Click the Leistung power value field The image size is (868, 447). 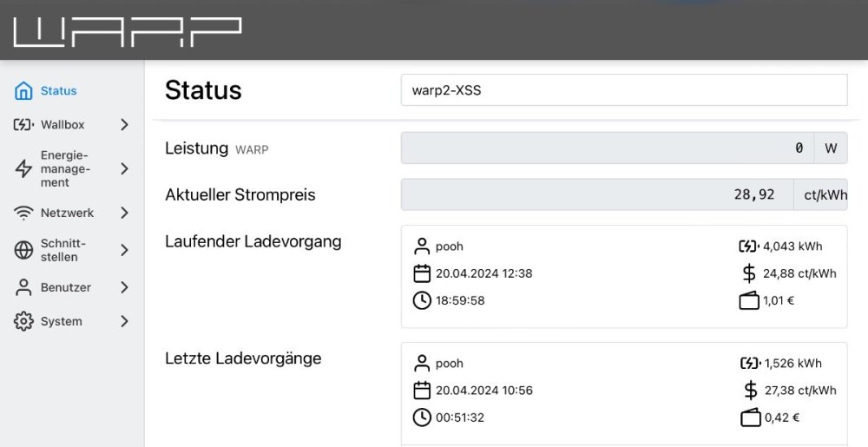607,148
